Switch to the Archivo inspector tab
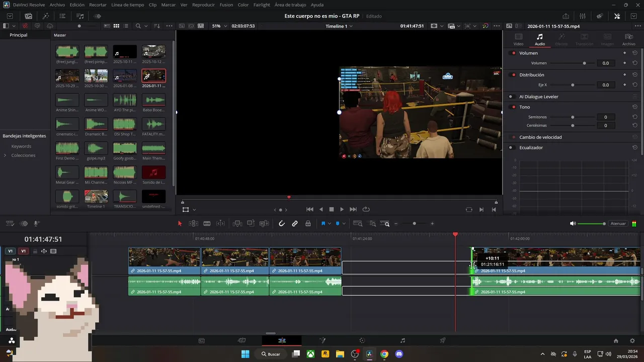Viewport: 644px width, 362px height. coord(628,39)
